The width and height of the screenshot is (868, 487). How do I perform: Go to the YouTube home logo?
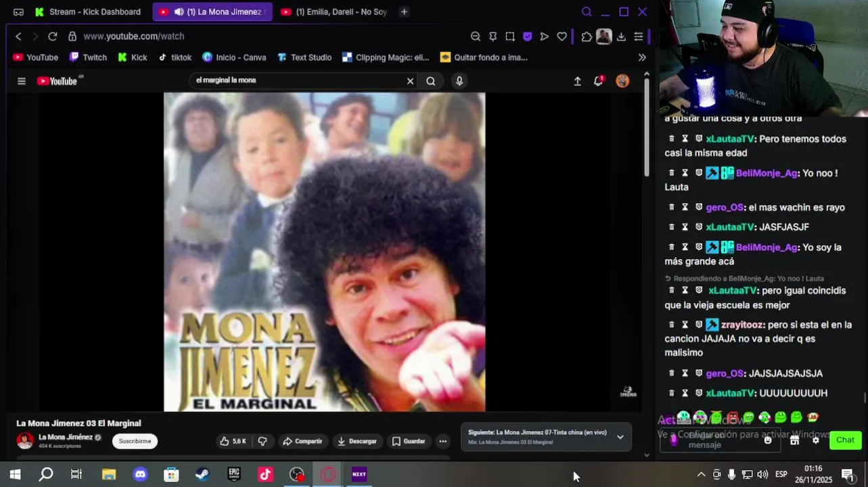[x=59, y=81]
